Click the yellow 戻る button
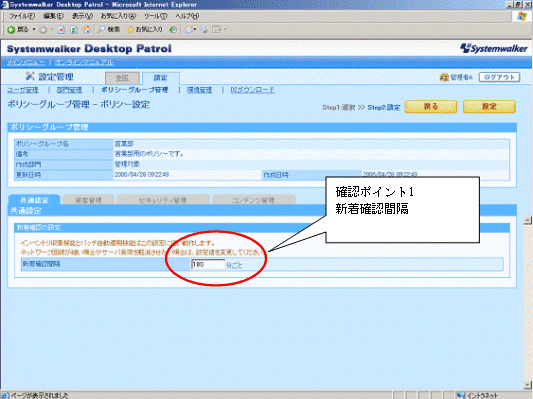The height and width of the screenshot is (399, 533). coord(431,106)
